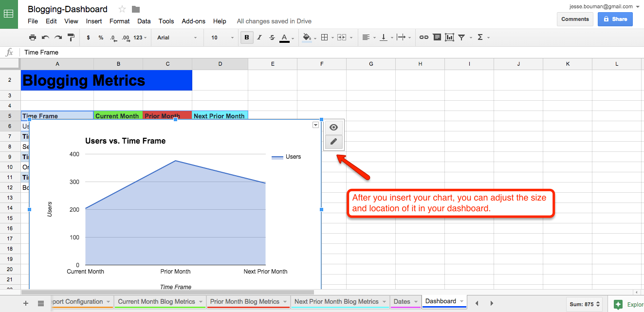Click the pencil icon to edit chart
Viewport: 644px width, 312px height.
(x=333, y=142)
